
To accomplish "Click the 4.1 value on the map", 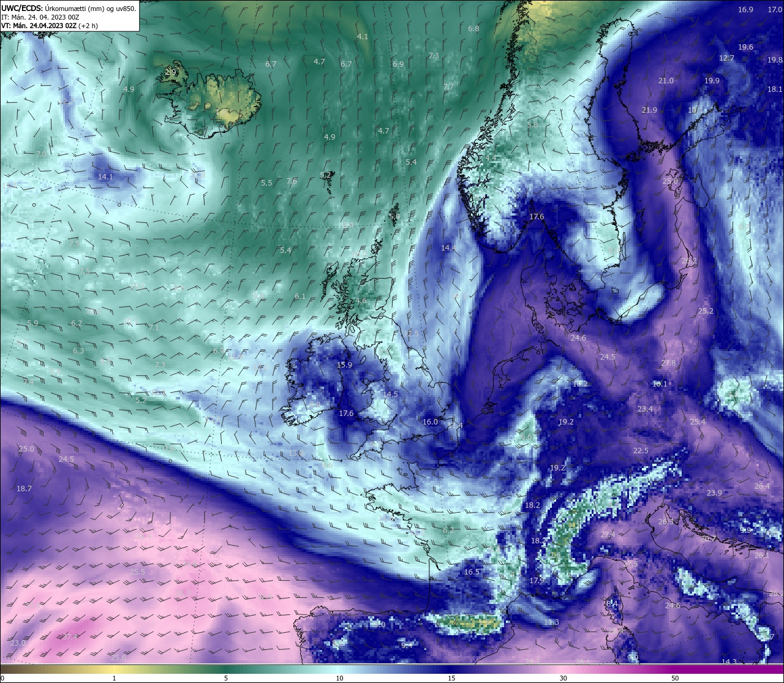I will (363, 37).
